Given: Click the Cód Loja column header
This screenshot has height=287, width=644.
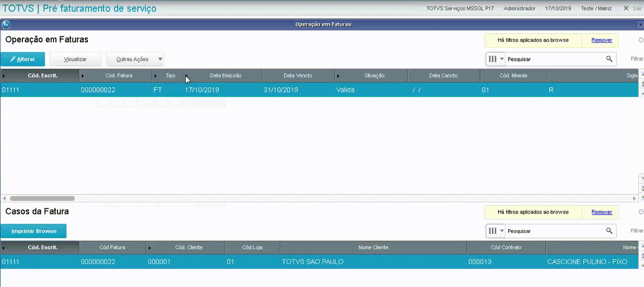Looking at the screenshot, I should point(252,248).
